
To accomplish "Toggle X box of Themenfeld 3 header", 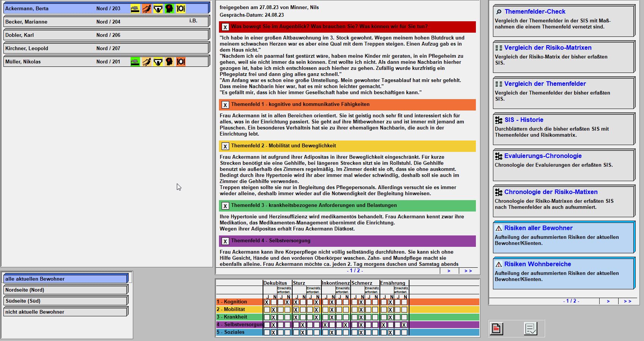I will click(x=225, y=206).
